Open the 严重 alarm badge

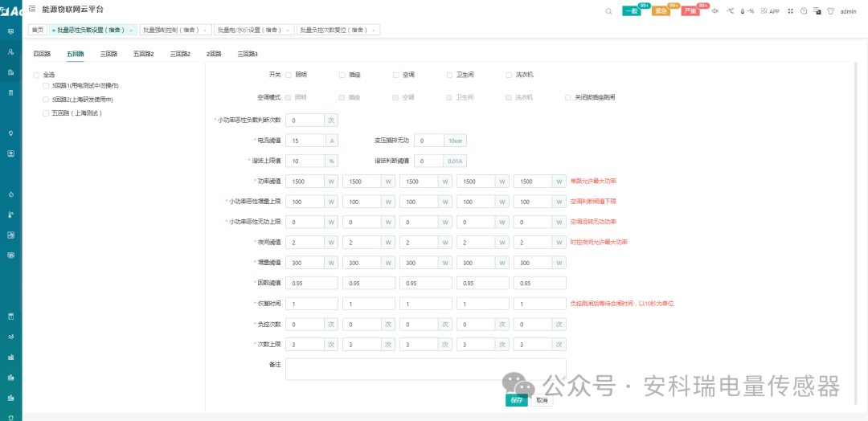pyautogui.click(x=690, y=11)
